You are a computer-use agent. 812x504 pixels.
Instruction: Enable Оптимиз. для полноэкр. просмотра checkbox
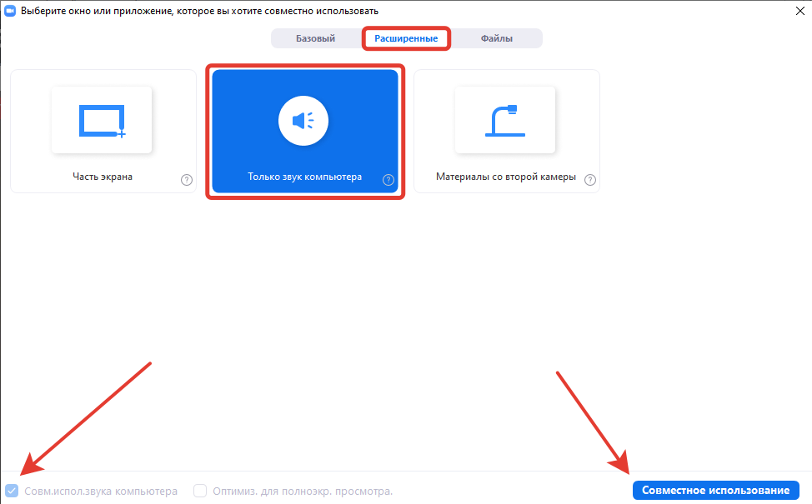tap(200, 491)
